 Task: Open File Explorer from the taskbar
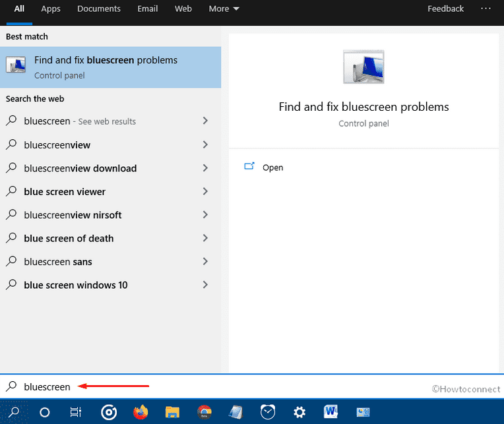172,412
